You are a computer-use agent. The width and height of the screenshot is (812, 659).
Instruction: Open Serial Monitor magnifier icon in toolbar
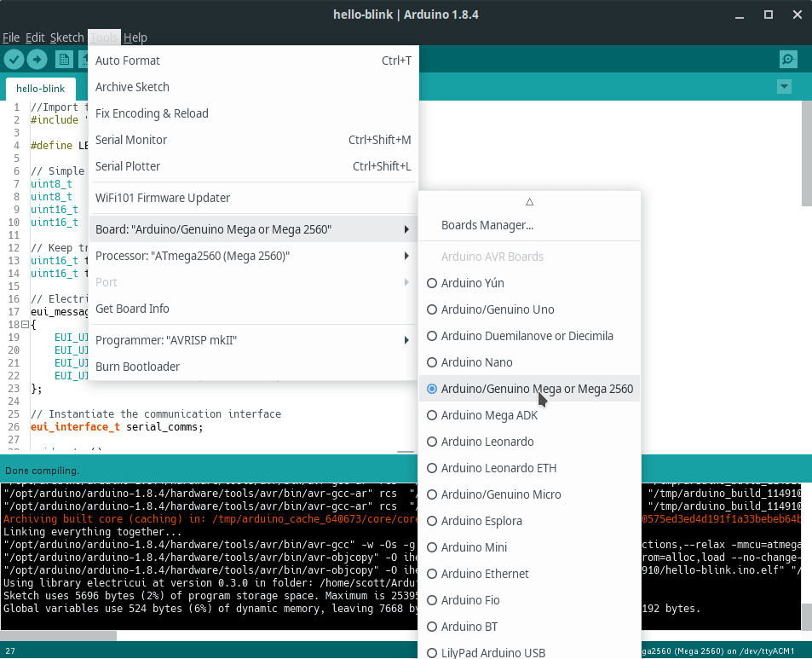tap(788, 59)
